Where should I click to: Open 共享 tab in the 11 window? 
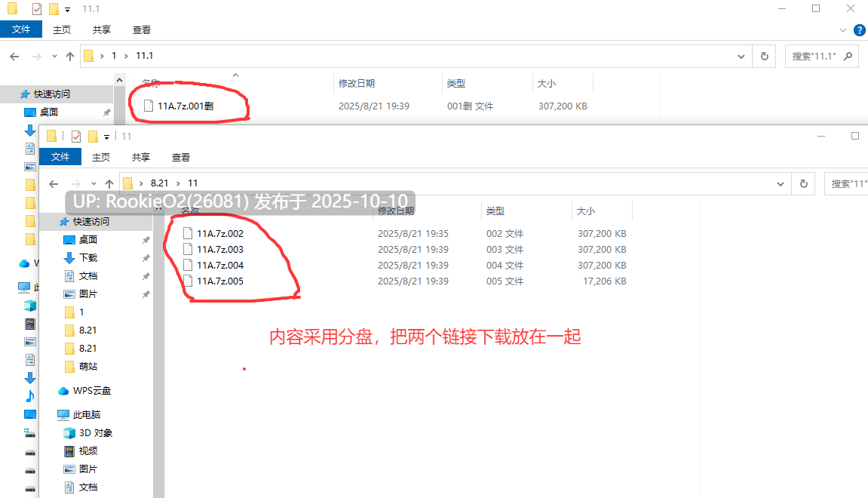[140, 157]
